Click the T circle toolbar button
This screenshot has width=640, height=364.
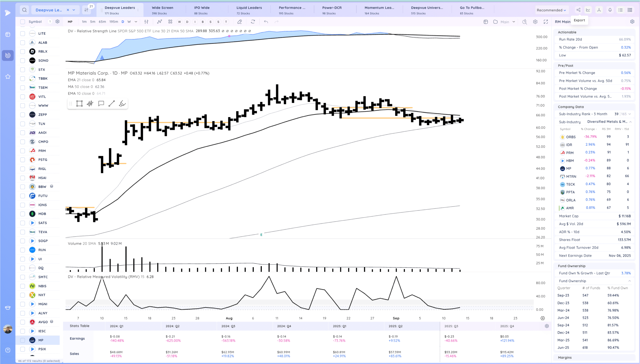click(226, 22)
